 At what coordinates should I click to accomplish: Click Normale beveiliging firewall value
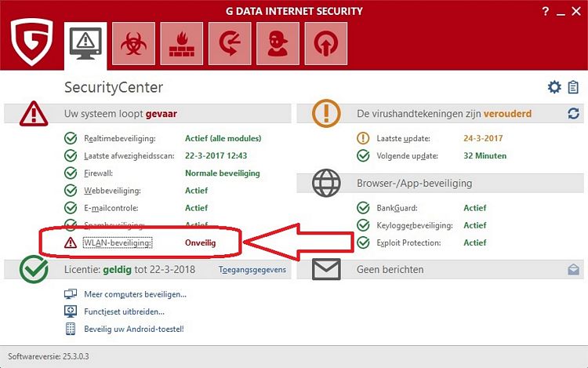pyautogui.click(x=223, y=173)
